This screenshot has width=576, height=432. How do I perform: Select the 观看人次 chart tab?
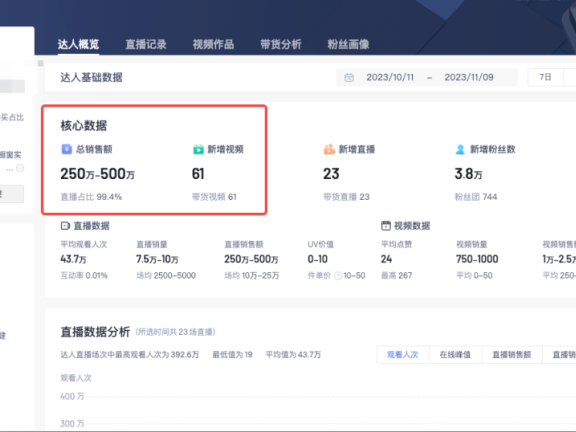pos(403,354)
